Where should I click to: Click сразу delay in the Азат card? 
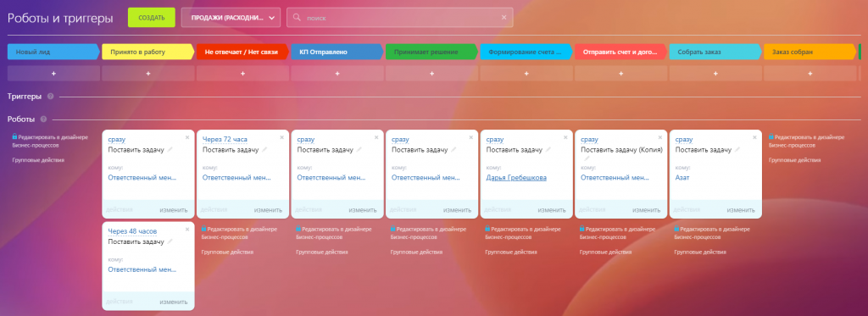684,140
